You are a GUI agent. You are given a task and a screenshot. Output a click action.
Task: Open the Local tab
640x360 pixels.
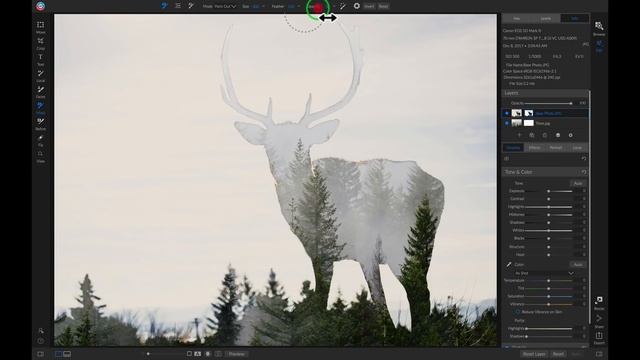(577, 148)
